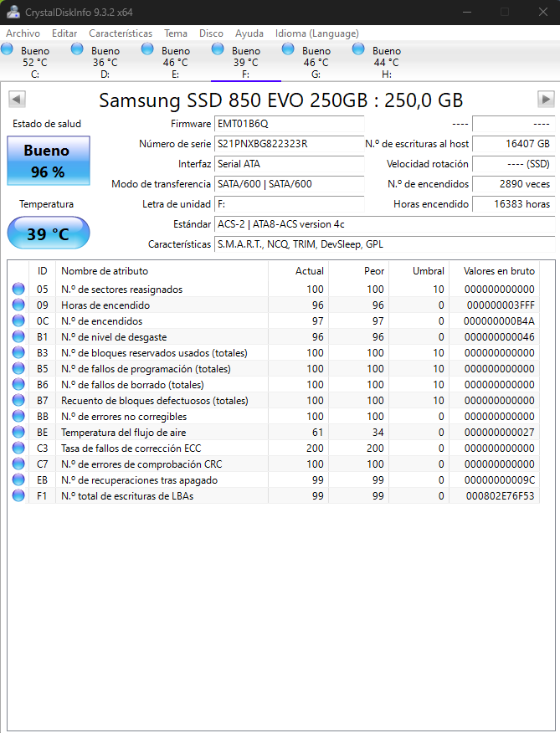
Task: Click the transfer mode field SATA/600
Action: pos(289,184)
